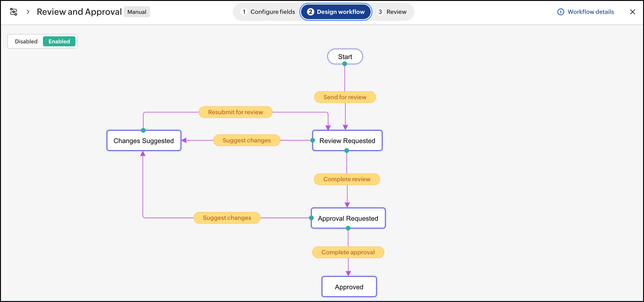Click green dot below Approval Requested
Image resolution: width=644 pixels, height=302 pixels.
348,228
